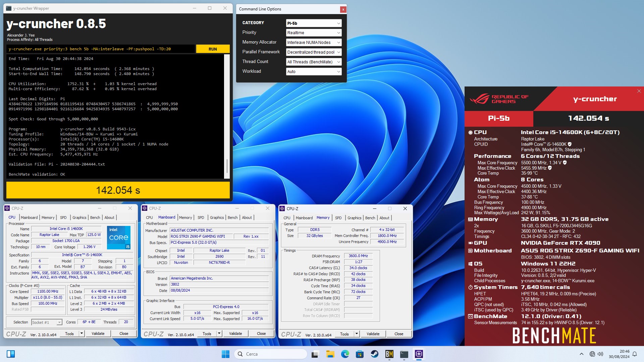Viewport: 644px width, 362px height.
Task: Open File Explorer from the taskbar
Action: coord(330,354)
